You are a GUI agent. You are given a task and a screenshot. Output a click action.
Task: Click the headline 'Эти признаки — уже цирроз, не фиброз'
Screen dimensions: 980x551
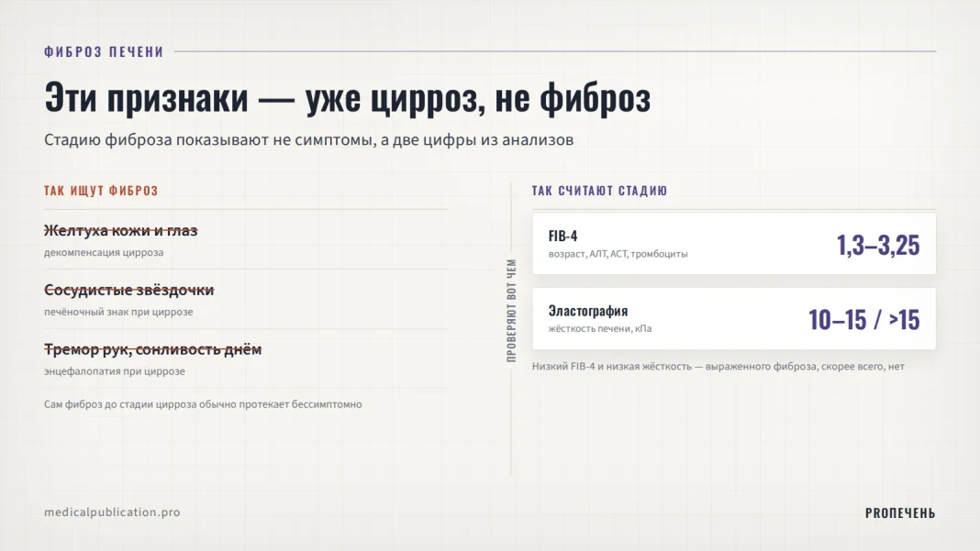coord(348,98)
